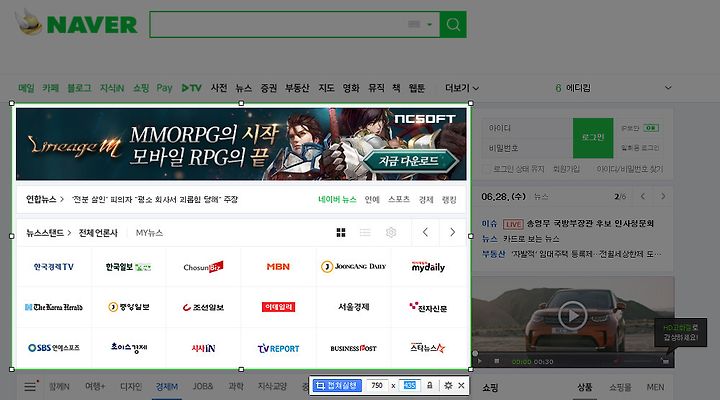Go to 증권 in navigation bar
This screenshot has width=720, height=400.
[269, 88]
